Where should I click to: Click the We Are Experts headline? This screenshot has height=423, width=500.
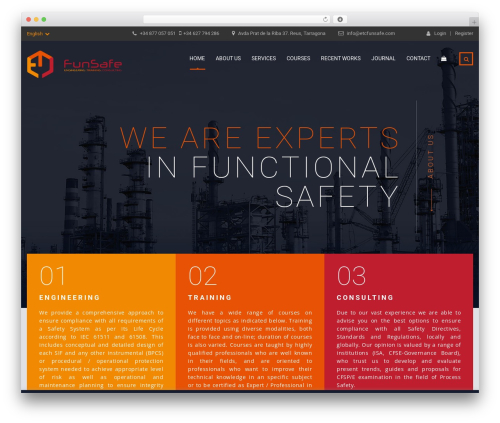tap(259, 137)
